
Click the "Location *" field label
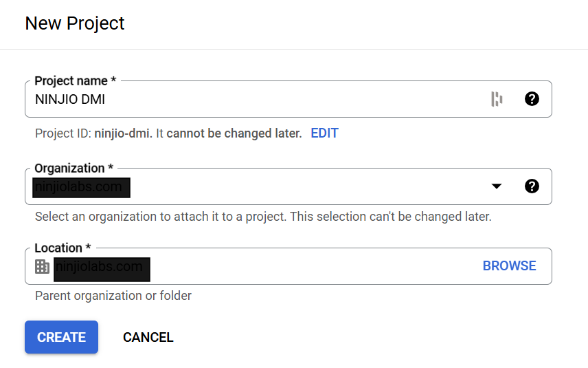63,248
